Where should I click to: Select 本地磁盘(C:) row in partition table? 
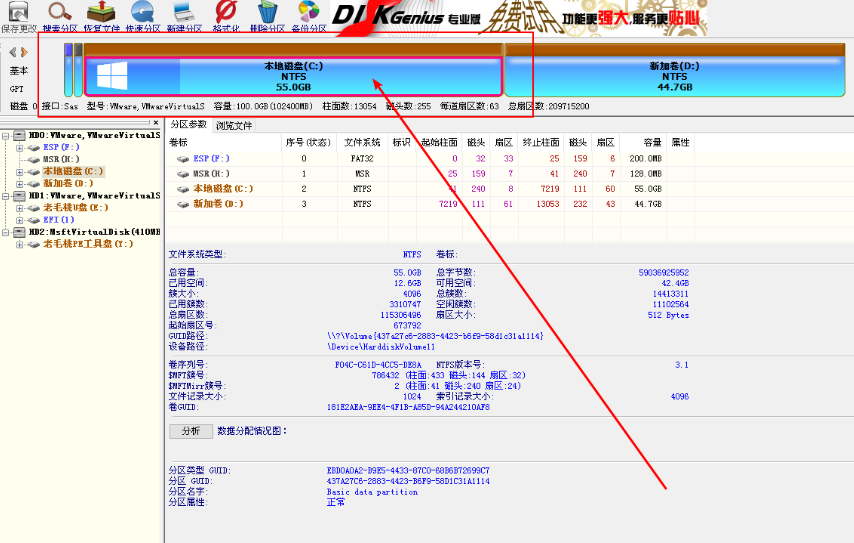click(x=430, y=189)
